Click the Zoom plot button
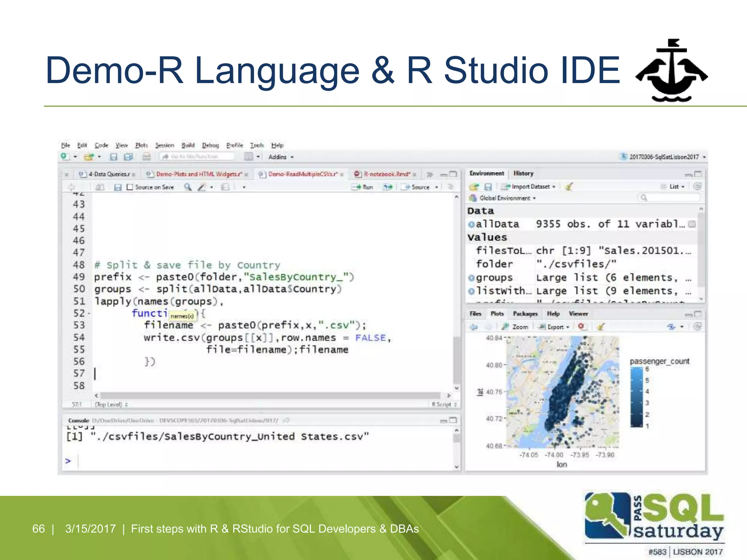Viewport: 747px width, 560px height. point(515,327)
